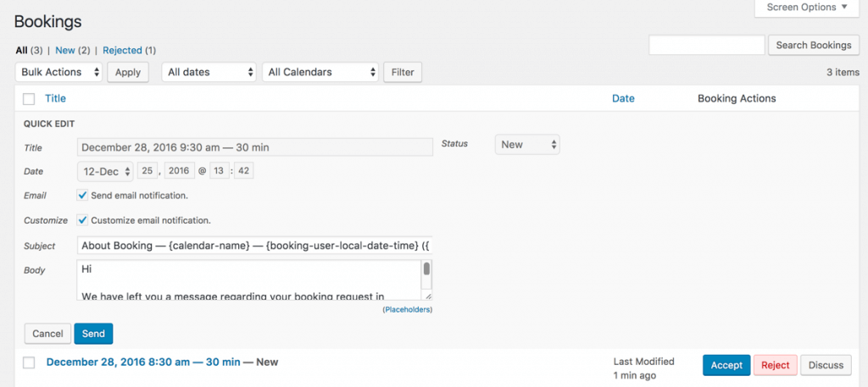Expand the All dates dropdown

click(x=209, y=72)
